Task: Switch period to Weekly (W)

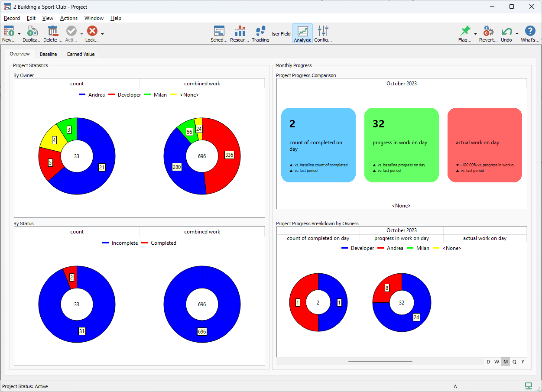Action: [x=497, y=362]
